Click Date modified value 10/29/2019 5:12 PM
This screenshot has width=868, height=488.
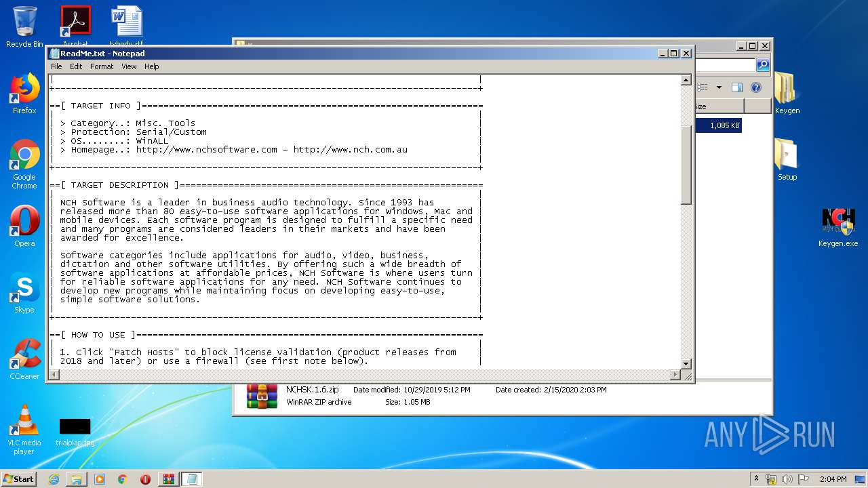pos(437,390)
